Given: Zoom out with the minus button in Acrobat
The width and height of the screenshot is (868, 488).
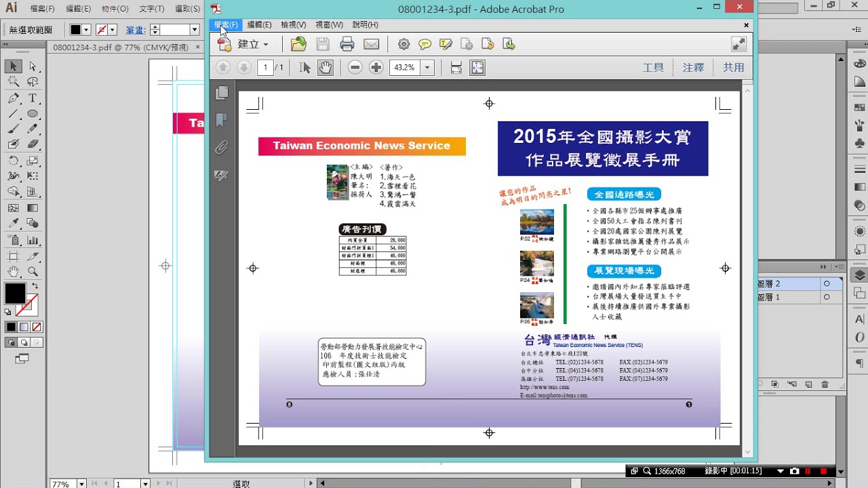Looking at the screenshot, I should click(x=355, y=67).
